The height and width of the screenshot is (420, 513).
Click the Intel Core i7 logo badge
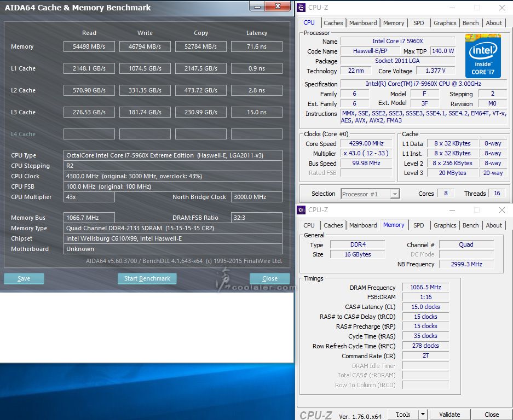[483, 56]
